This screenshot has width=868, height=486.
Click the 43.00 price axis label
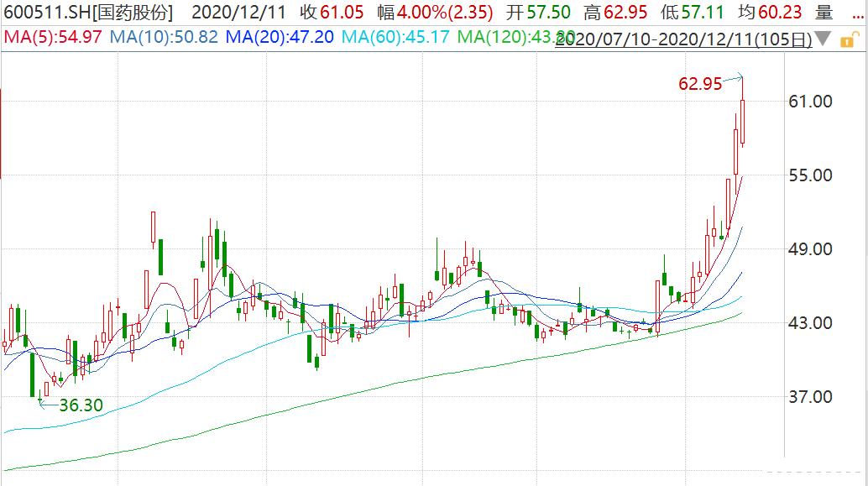810,322
